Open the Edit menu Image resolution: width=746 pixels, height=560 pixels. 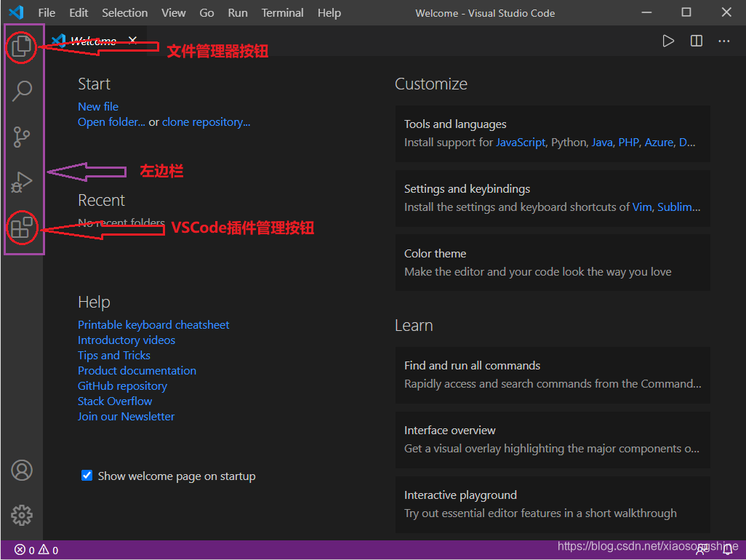tap(79, 13)
